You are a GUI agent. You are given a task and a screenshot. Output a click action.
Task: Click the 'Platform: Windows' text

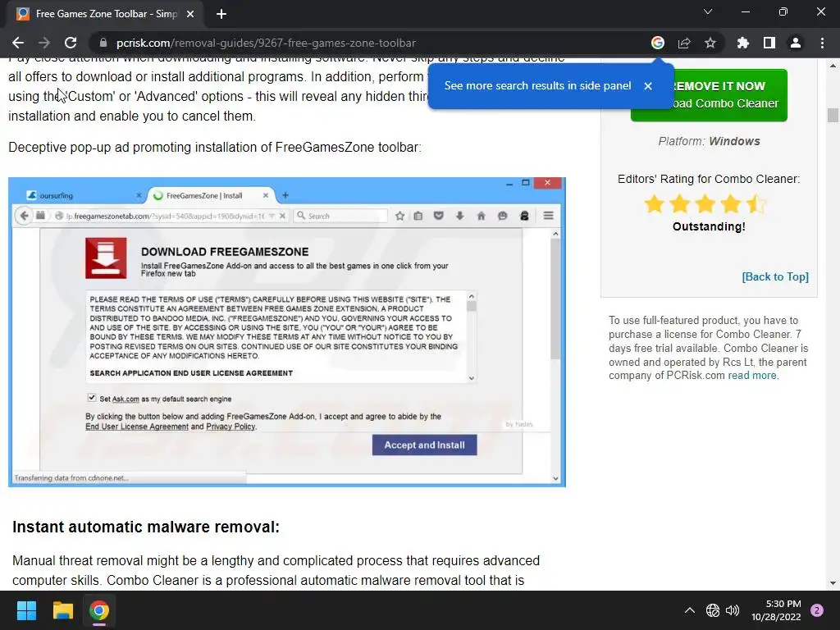[709, 141]
